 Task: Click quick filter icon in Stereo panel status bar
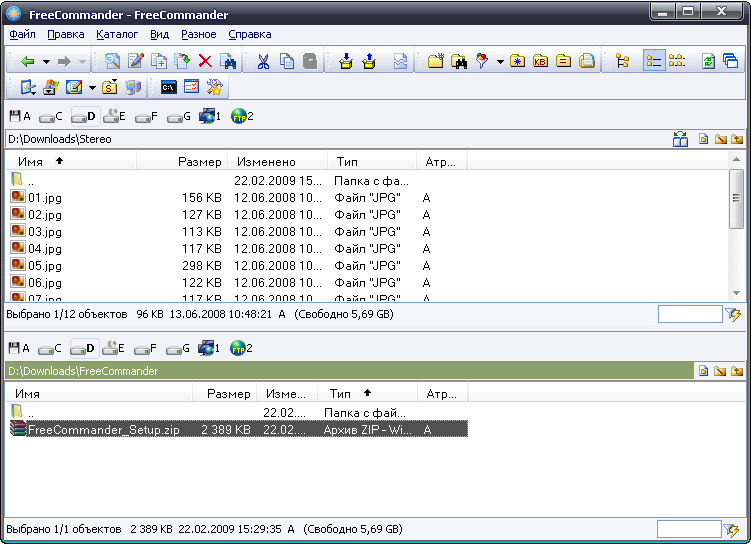point(733,315)
